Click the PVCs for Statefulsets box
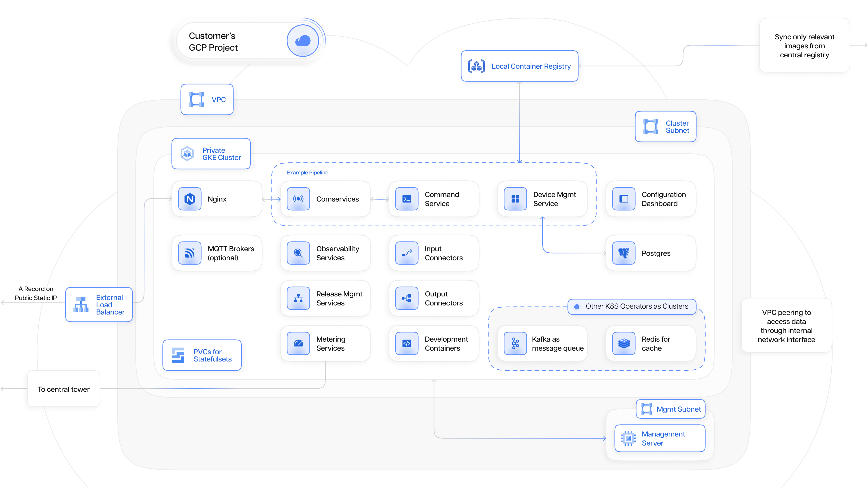This screenshot has width=868, height=488. coord(202,355)
